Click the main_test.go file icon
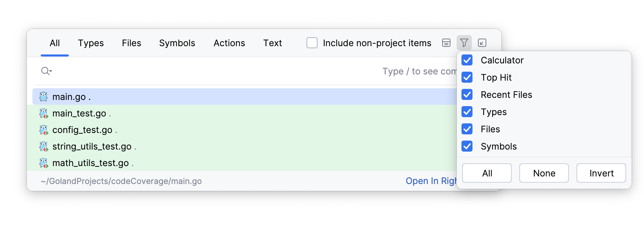Image resolution: width=644 pixels, height=235 pixels. 44,113
